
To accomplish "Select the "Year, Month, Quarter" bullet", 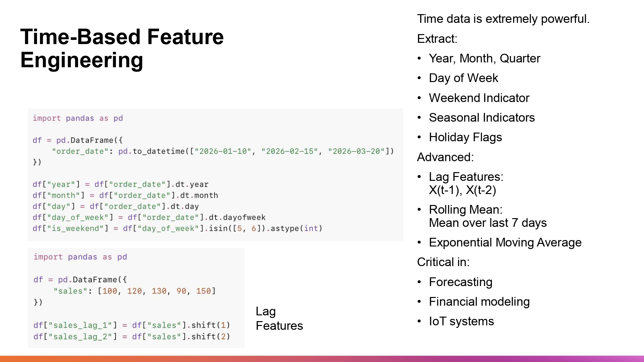I will point(484,59).
